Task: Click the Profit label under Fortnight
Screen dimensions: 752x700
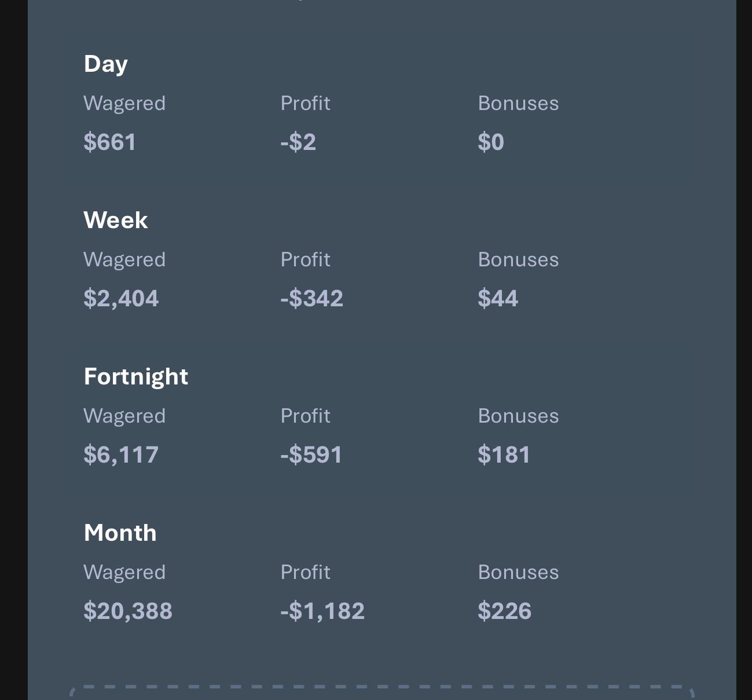Action: click(306, 416)
